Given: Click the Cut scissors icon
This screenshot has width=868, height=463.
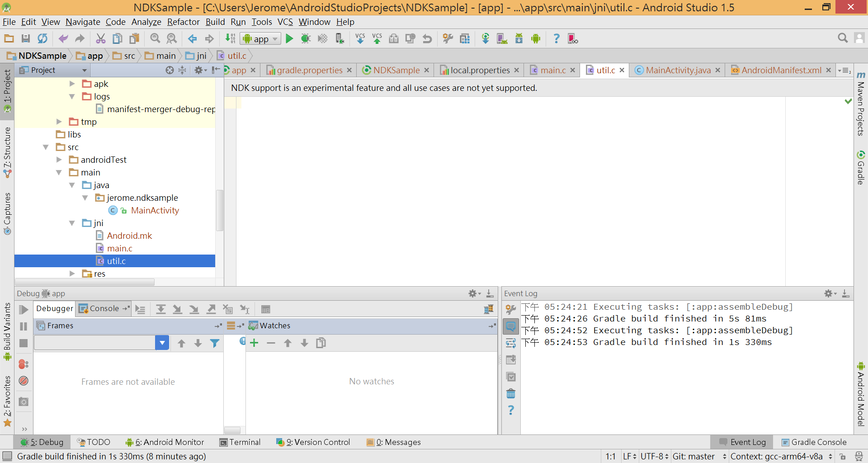Looking at the screenshot, I should click(x=100, y=39).
